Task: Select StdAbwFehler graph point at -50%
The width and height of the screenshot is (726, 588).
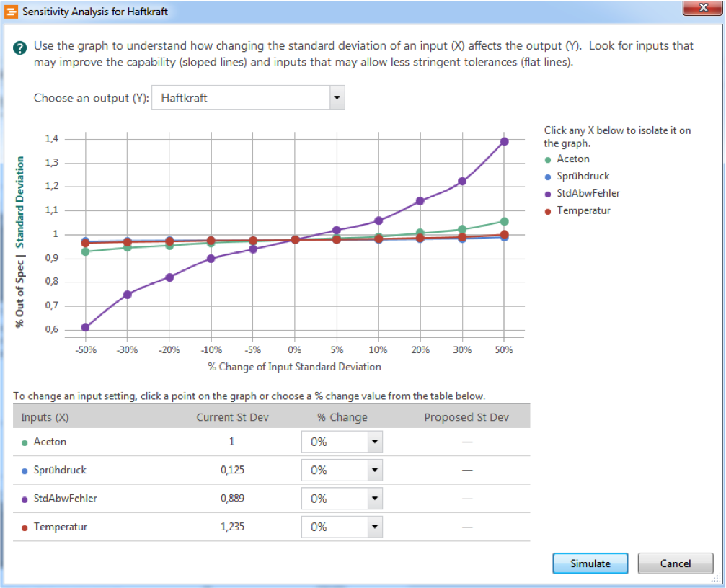Action: pos(85,327)
